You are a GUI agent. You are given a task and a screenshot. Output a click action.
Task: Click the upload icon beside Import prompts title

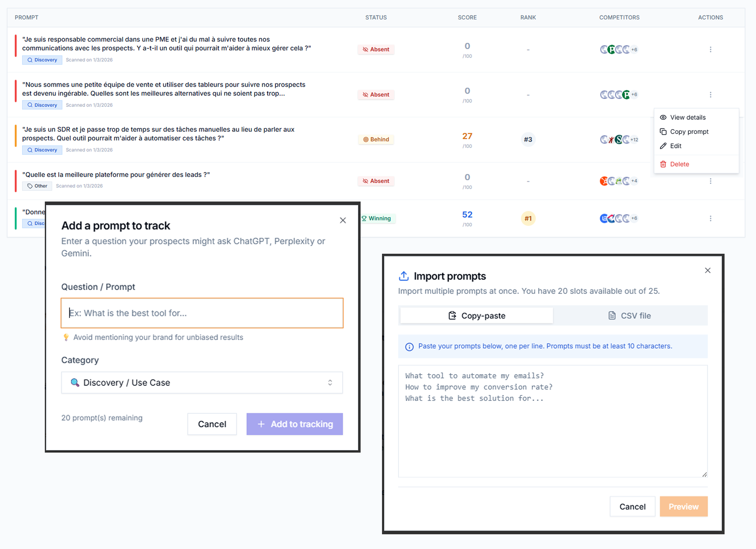point(404,276)
